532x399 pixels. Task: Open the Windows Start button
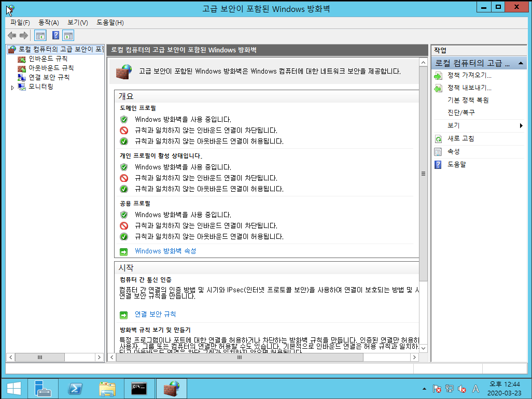pyautogui.click(x=14, y=389)
